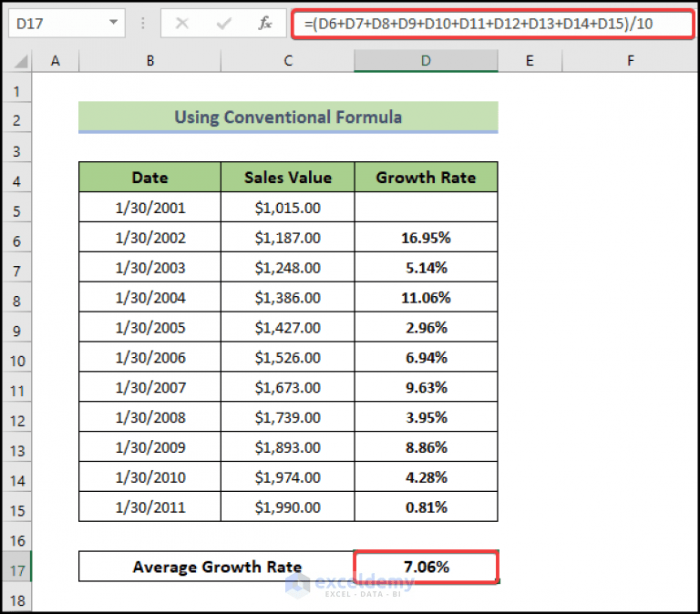
Task: Select column F header
Action: click(x=630, y=61)
